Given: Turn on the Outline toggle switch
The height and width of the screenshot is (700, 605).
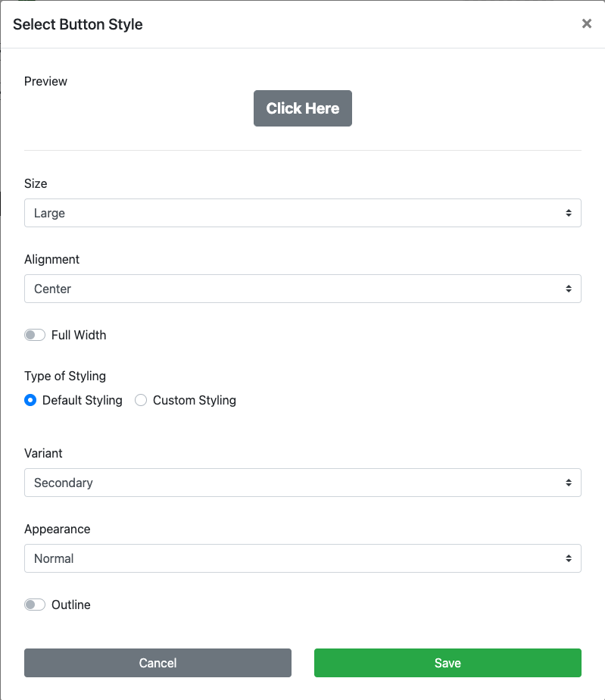Looking at the screenshot, I should point(35,605).
